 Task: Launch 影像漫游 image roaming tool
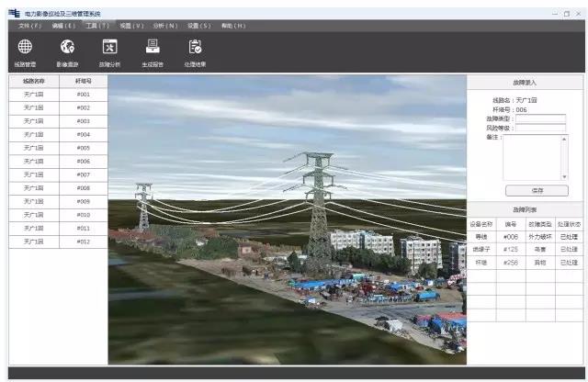click(67, 48)
